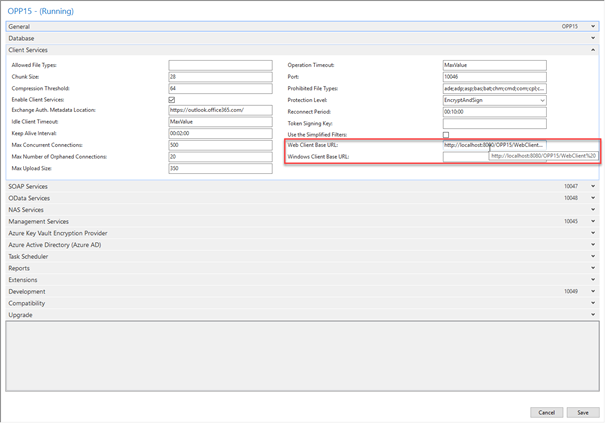Click the Chunk Size field
The height and width of the screenshot is (423, 605).
pos(220,77)
